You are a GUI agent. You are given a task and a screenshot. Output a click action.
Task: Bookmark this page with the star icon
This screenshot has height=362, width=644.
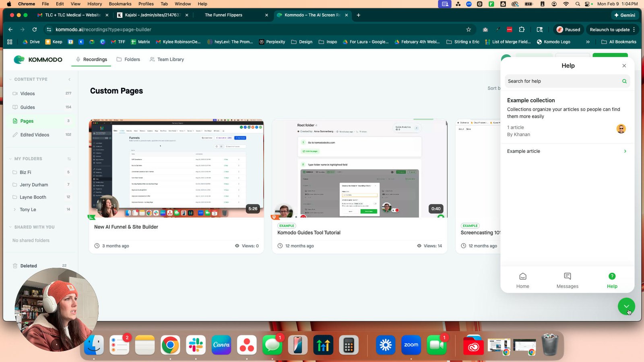click(x=469, y=29)
